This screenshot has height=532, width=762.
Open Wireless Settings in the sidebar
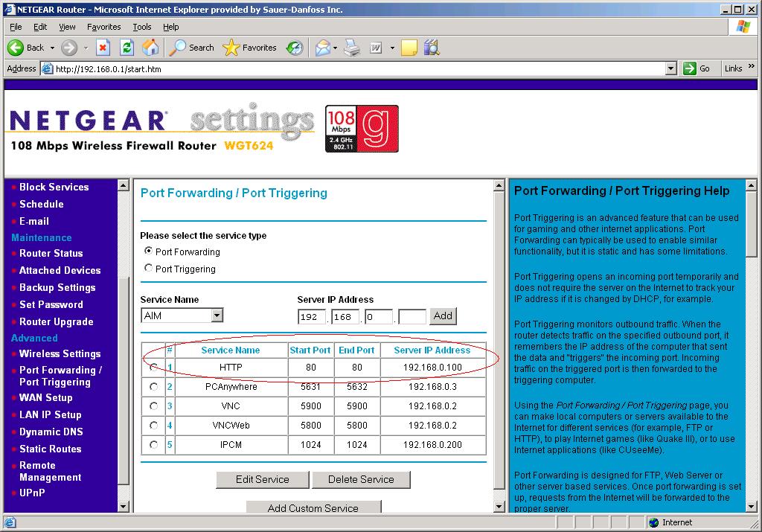coord(60,353)
